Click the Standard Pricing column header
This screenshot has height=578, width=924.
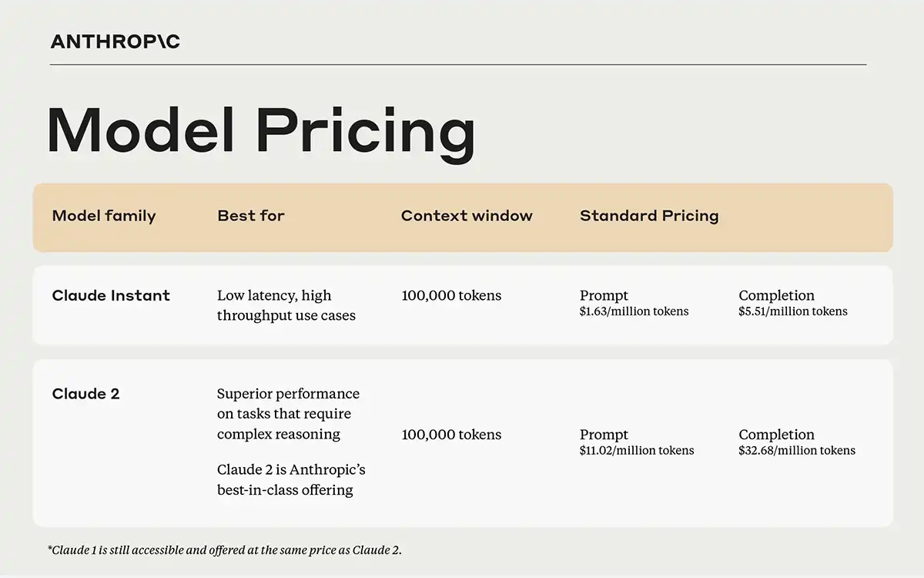tap(649, 217)
